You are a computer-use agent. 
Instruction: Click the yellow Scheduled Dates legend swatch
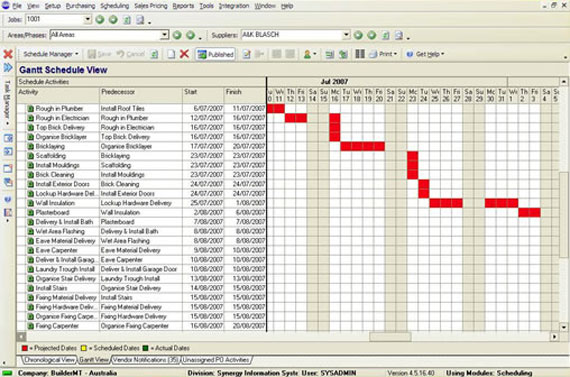click(x=84, y=348)
